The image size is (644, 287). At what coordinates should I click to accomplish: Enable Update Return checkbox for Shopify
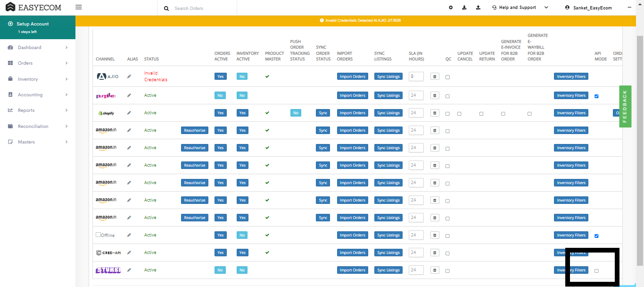[481, 114]
